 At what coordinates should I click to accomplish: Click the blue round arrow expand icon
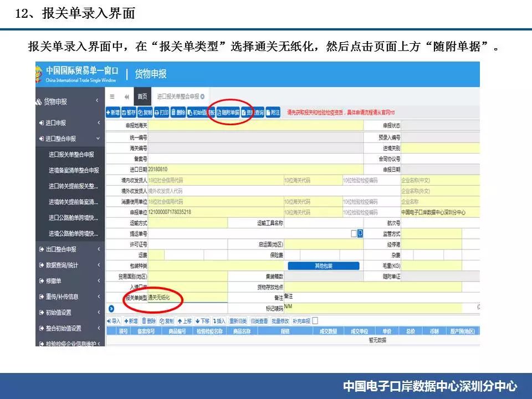coord(111,308)
